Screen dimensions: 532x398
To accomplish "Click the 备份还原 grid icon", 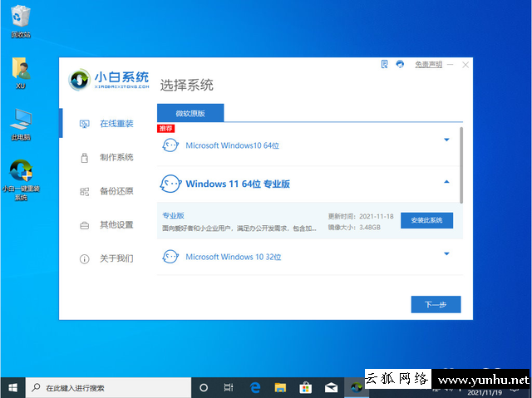I will [x=85, y=192].
